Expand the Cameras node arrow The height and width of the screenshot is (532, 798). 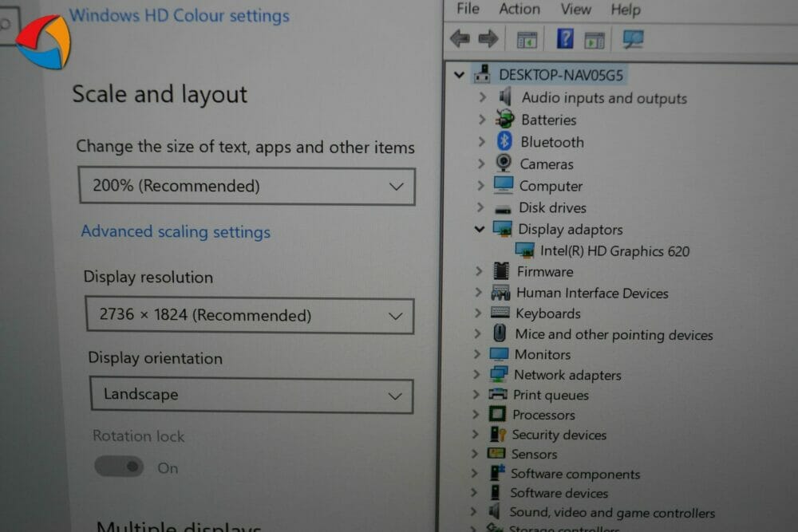click(481, 164)
